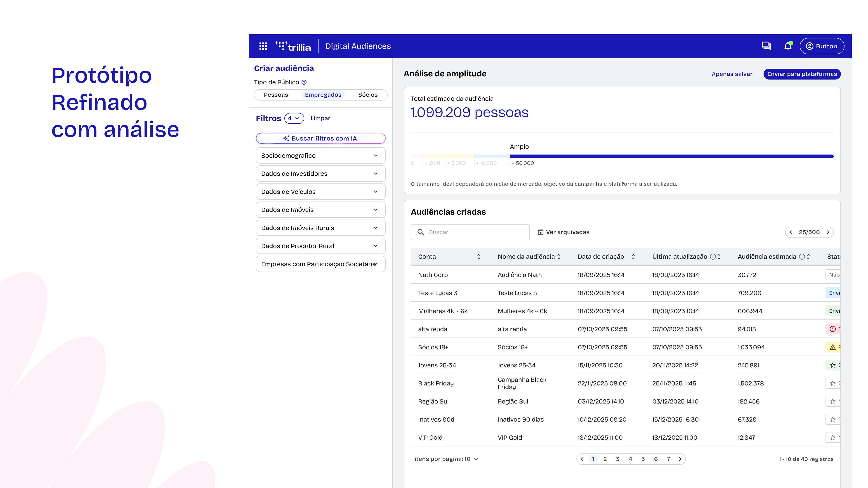868x488 pixels.
Task: Sort the table by Conta
Action: (x=479, y=257)
